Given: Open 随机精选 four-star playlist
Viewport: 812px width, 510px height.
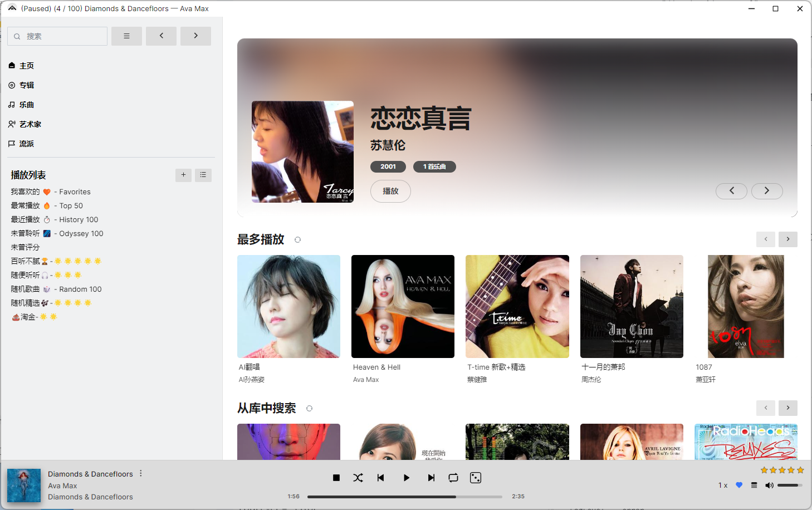Looking at the screenshot, I should 51,303.
